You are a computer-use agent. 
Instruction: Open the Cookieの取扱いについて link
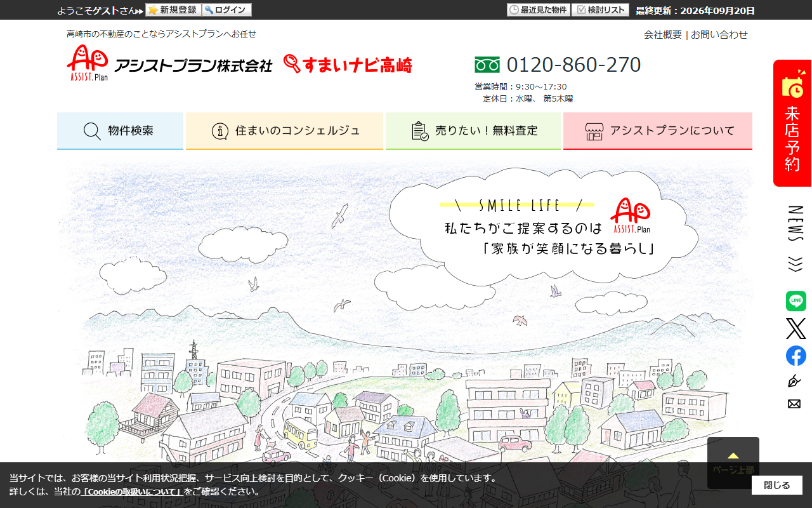(132, 491)
